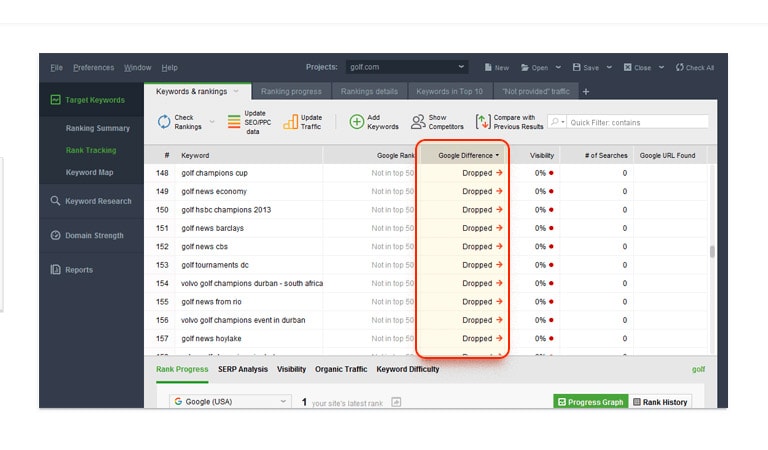The image size is (768, 450).
Task: Click the Quick Filter magnifier icon
Action: (x=554, y=121)
